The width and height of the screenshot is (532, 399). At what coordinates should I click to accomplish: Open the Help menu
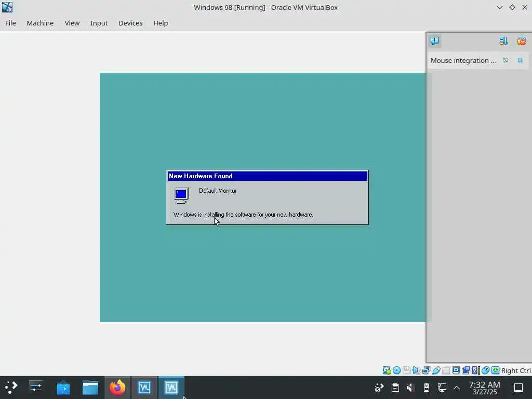point(161,23)
